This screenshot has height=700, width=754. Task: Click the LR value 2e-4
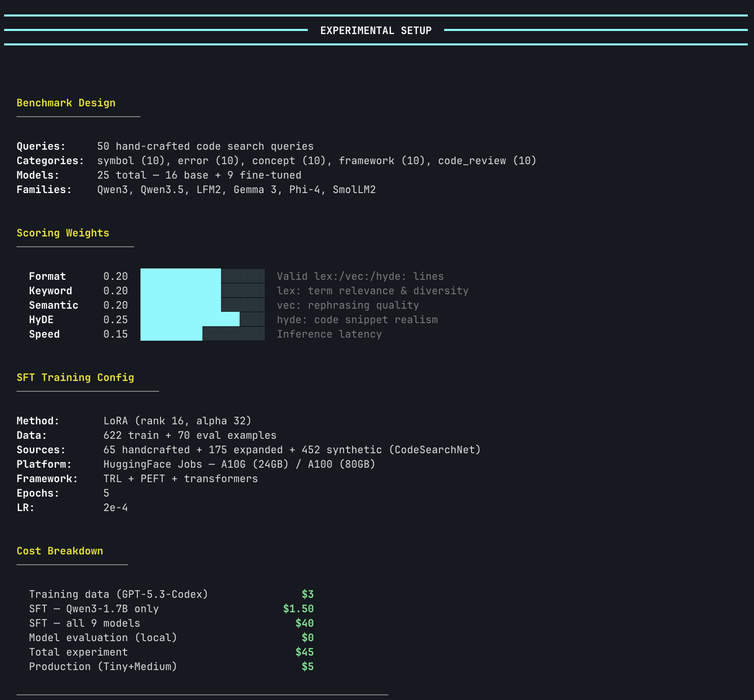click(x=116, y=507)
